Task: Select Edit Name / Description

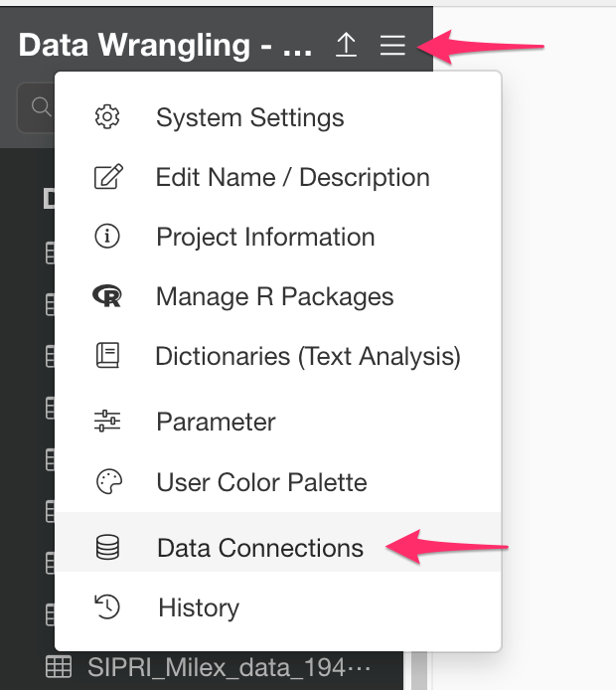Action: pyautogui.click(x=292, y=178)
